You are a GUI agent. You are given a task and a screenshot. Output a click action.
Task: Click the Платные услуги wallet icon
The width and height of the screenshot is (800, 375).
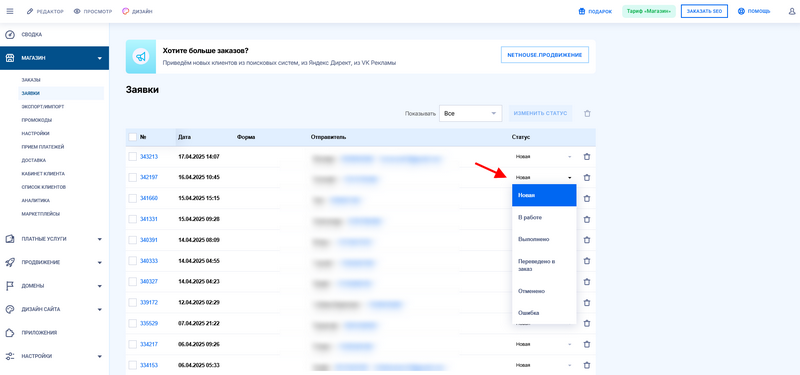(x=10, y=239)
